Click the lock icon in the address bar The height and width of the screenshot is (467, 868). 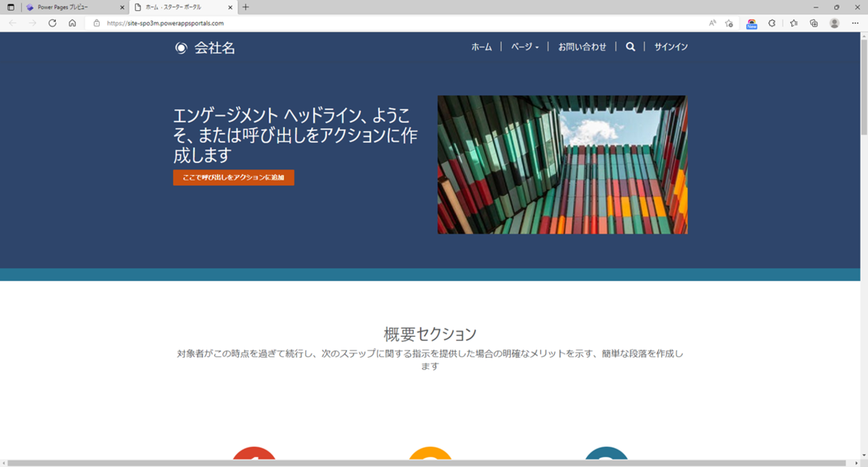(x=97, y=23)
